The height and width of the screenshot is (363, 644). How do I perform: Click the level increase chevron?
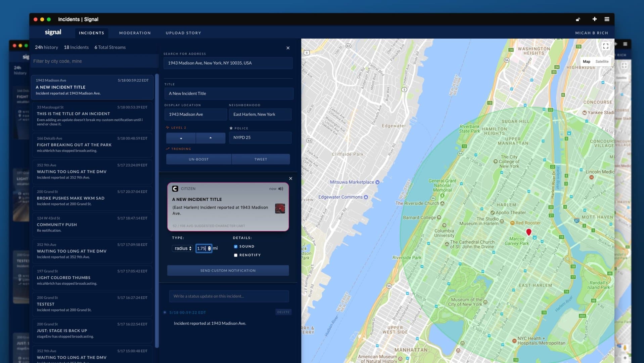[211, 138]
